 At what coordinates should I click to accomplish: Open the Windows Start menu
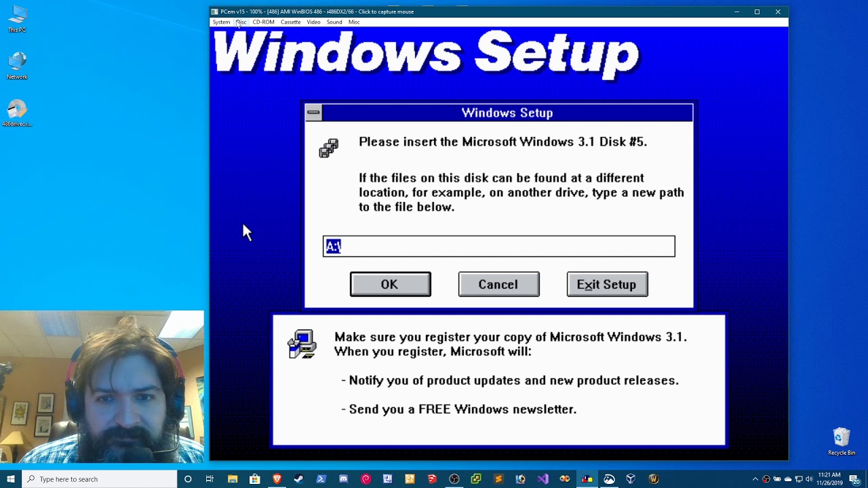click(x=11, y=479)
